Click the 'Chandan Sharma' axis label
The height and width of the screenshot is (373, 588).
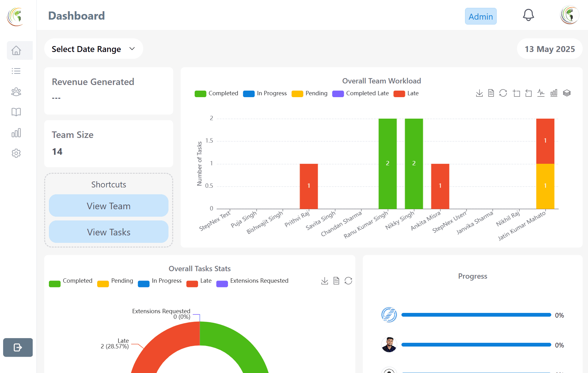342,224
